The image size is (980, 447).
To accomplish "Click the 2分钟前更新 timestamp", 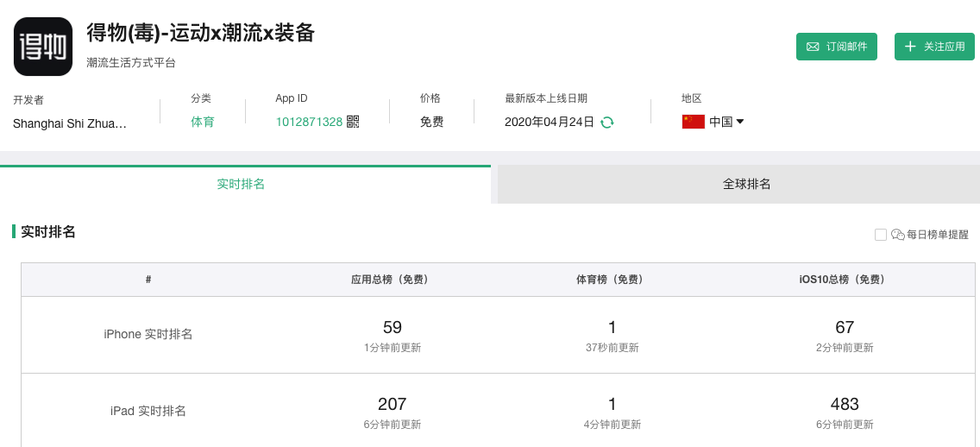I will 845,348.
